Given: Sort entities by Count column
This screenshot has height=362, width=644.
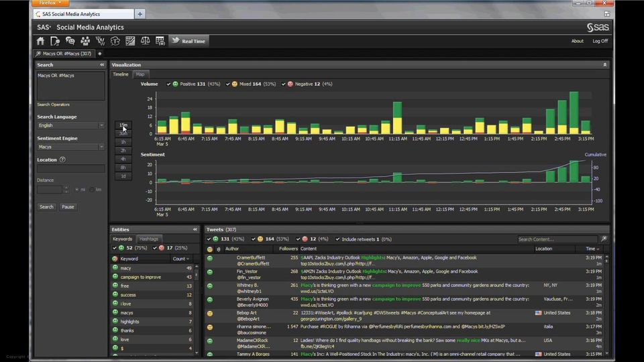Looking at the screenshot, I should (x=181, y=259).
